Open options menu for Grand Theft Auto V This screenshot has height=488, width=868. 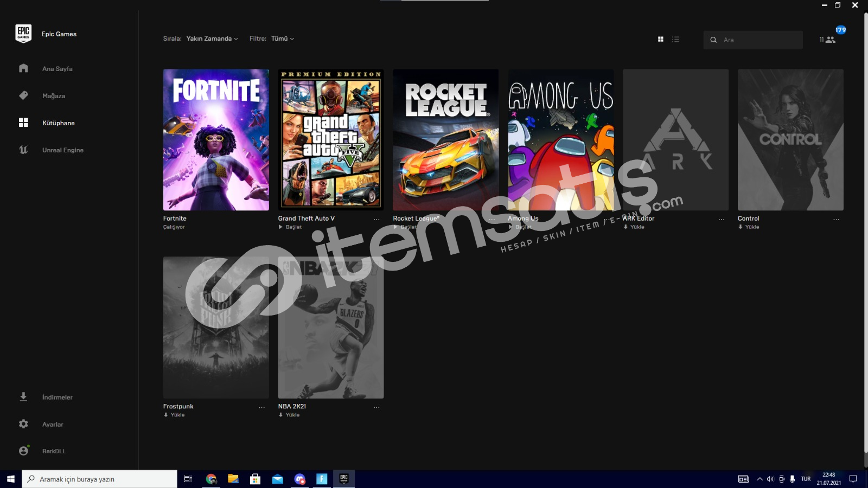(376, 220)
